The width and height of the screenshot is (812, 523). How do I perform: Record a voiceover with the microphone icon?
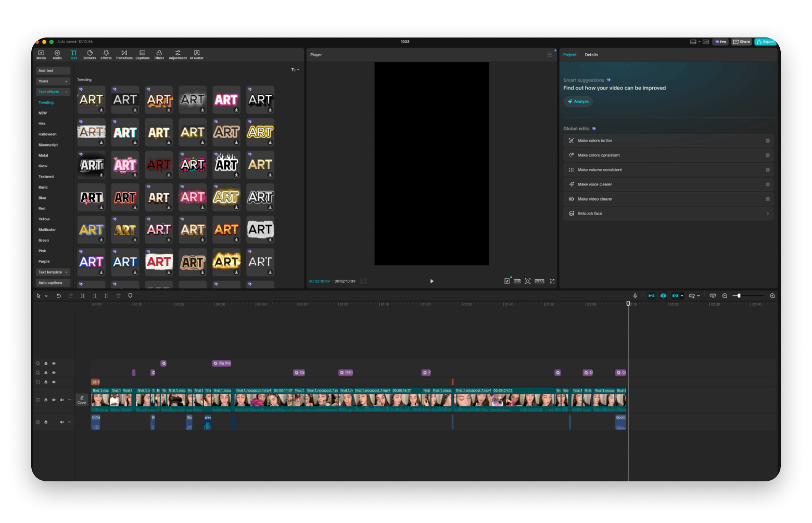[635, 295]
